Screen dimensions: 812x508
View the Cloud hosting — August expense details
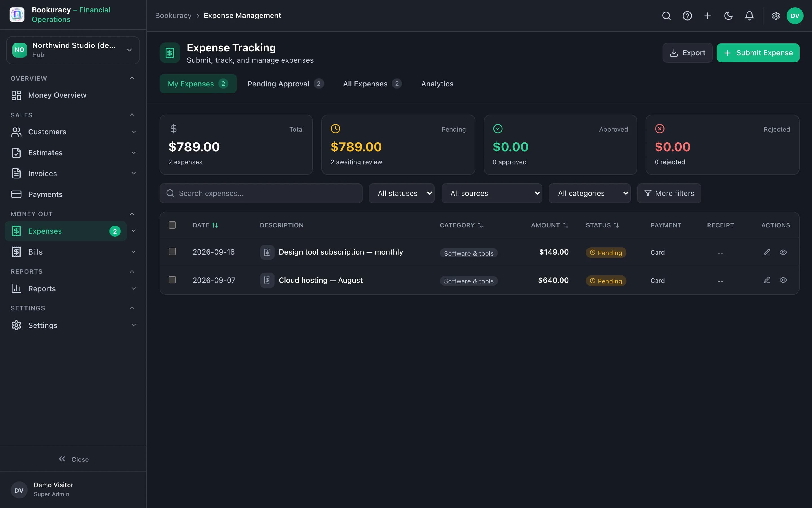(783, 280)
